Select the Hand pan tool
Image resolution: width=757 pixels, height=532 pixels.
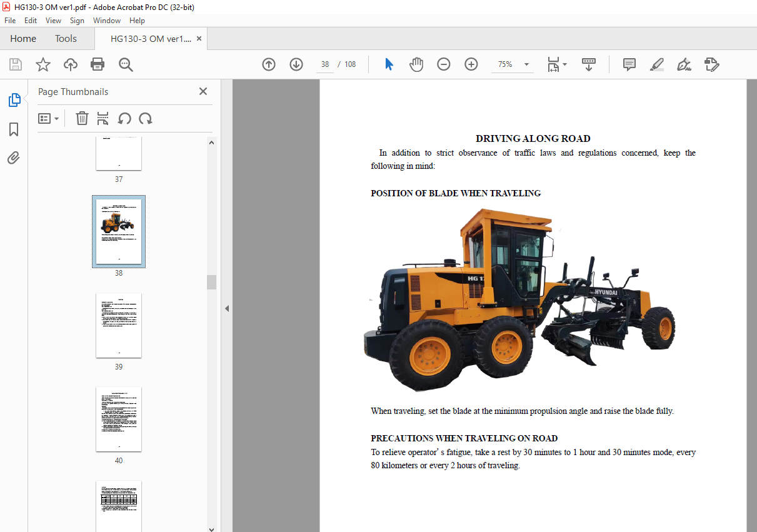point(416,64)
